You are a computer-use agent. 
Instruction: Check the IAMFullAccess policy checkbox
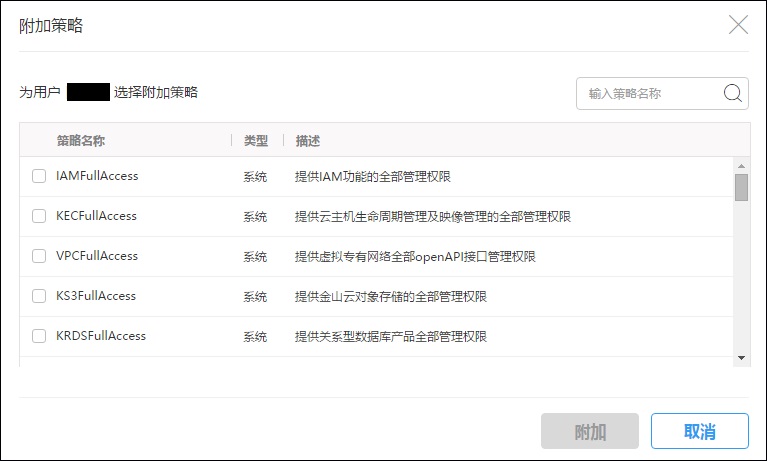39,176
